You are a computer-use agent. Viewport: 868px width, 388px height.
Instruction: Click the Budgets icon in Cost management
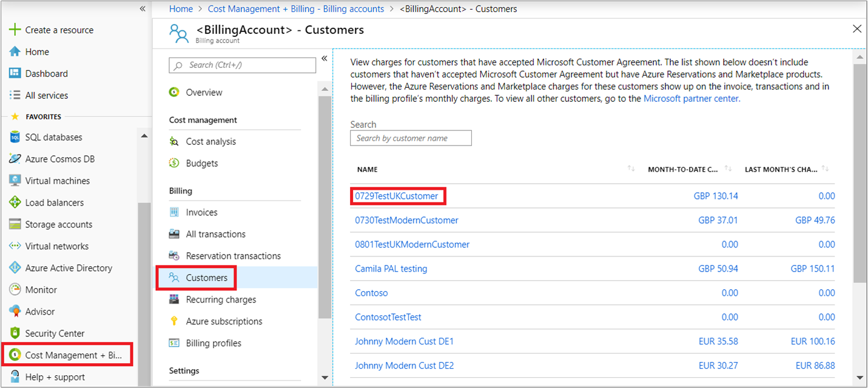pos(174,163)
